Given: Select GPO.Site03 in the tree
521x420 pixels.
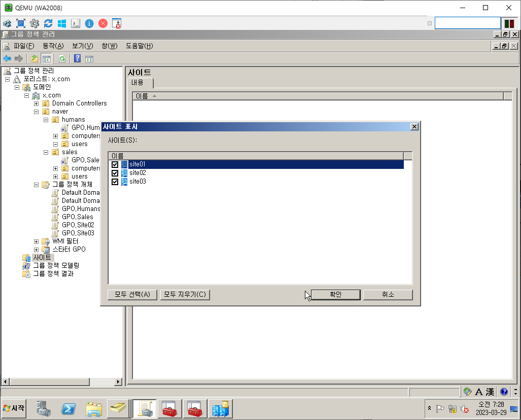Looking at the screenshot, I should click(78, 233).
